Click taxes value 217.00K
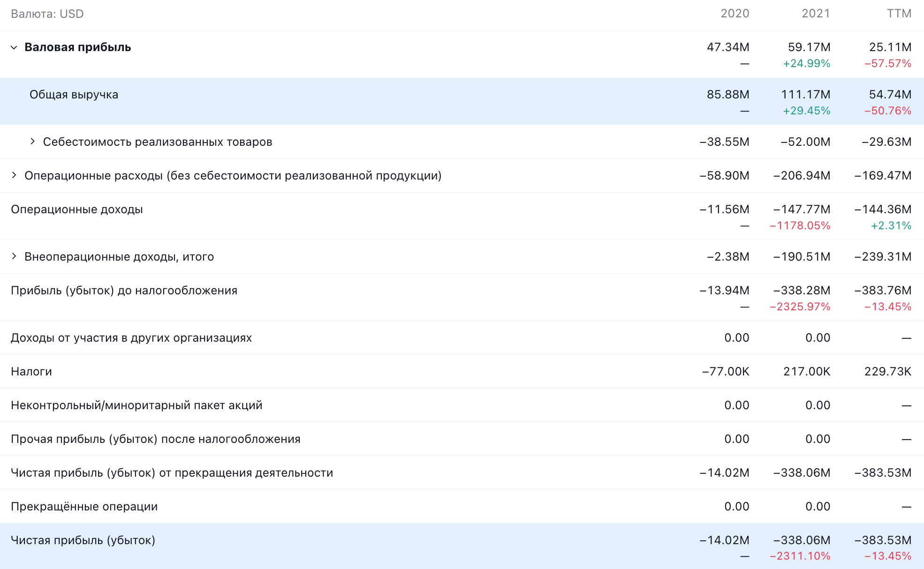This screenshot has height=569, width=924. pos(807,372)
